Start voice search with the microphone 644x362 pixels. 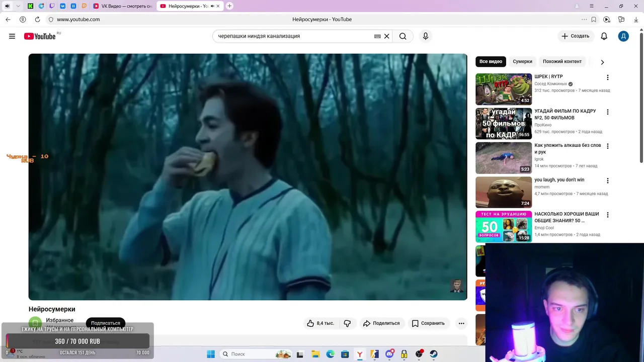pyautogui.click(x=426, y=36)
